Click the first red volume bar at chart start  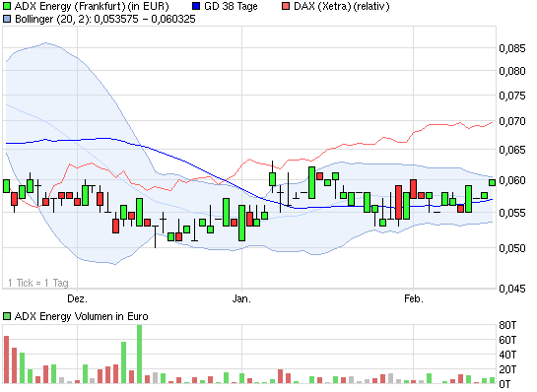click(x=6, y=359)
